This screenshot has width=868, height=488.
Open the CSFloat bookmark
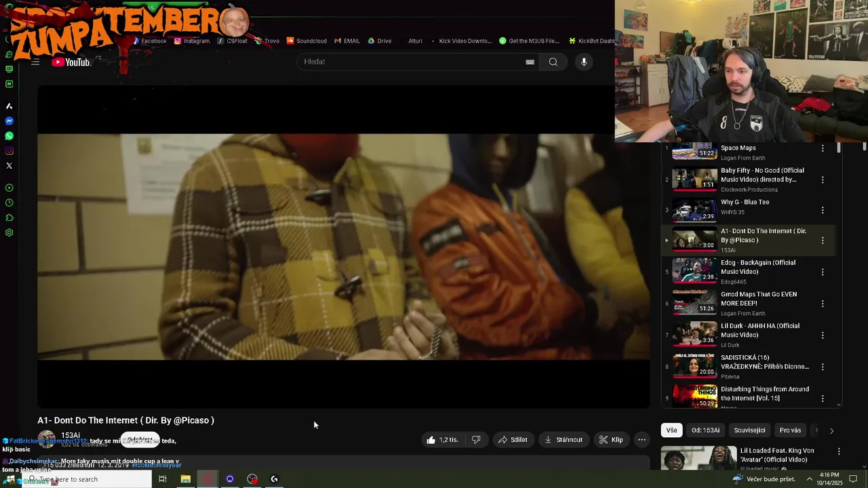233,41
